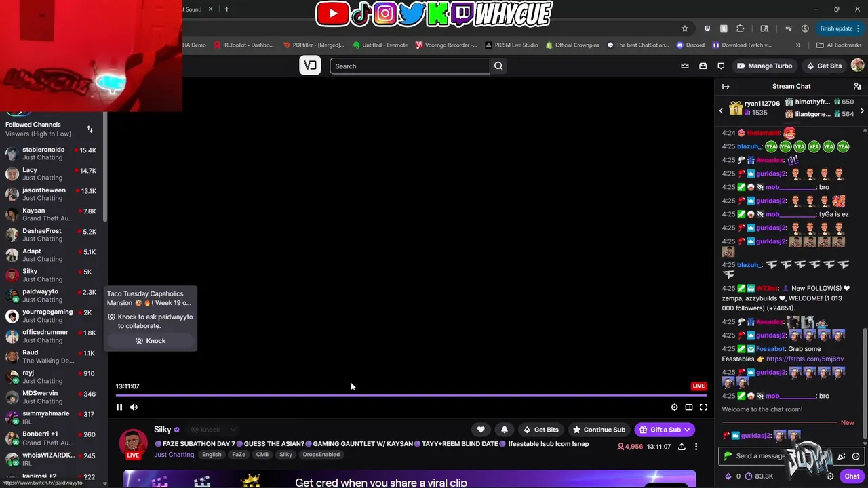Click Continue Sub
868x488 pixels.
click(598, 429)
